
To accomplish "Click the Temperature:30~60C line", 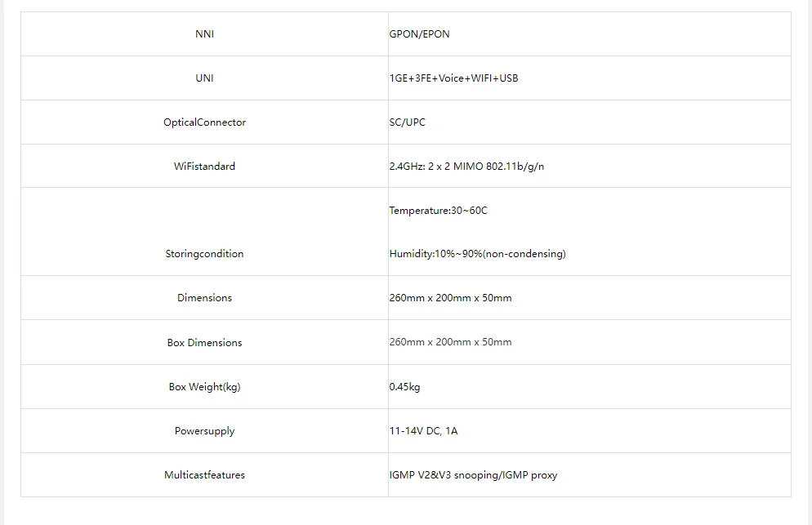I will tap(439, 210).
